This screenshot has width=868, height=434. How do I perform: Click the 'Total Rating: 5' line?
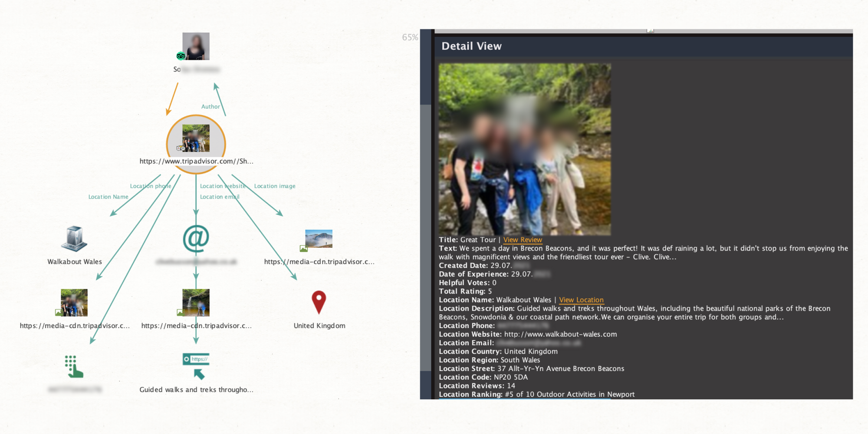465,291
